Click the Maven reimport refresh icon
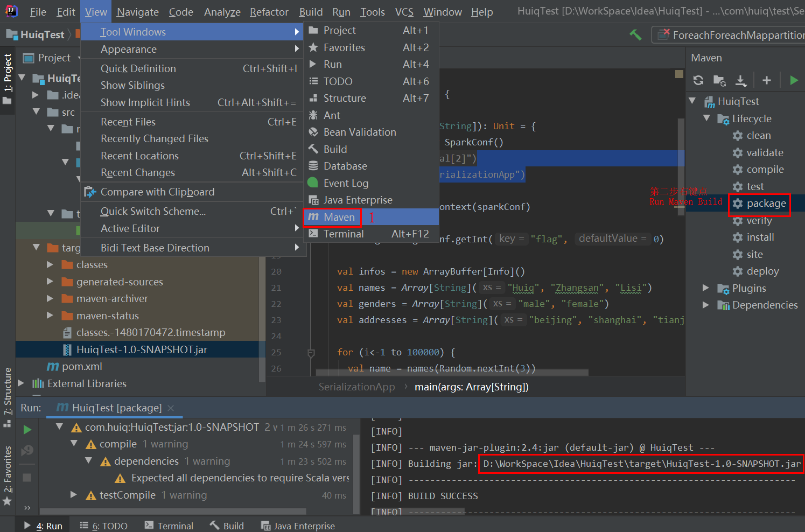Image resolution: width=805 pixels, height=532 pixels. 698,80
